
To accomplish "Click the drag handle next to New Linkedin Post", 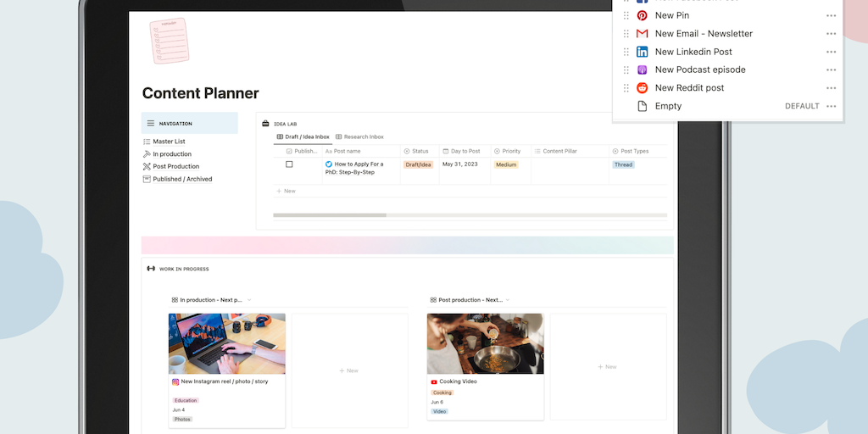I will [x=626, y=52].
